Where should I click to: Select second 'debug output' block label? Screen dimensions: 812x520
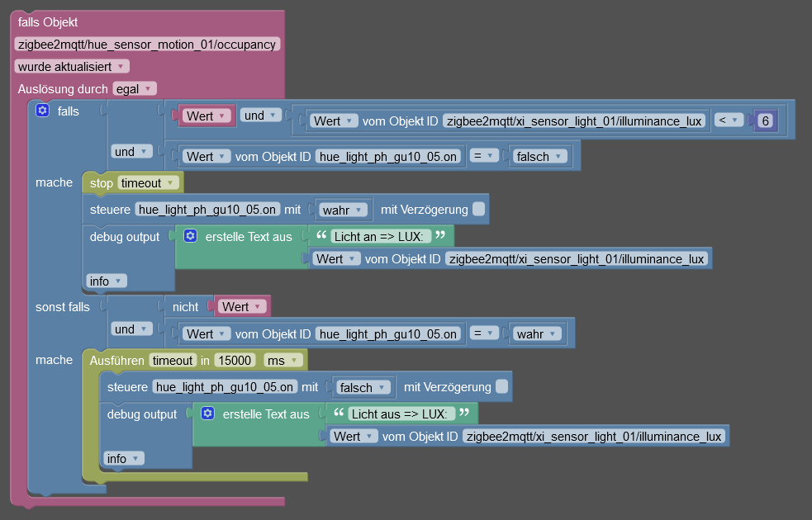(x=142, y=414)
